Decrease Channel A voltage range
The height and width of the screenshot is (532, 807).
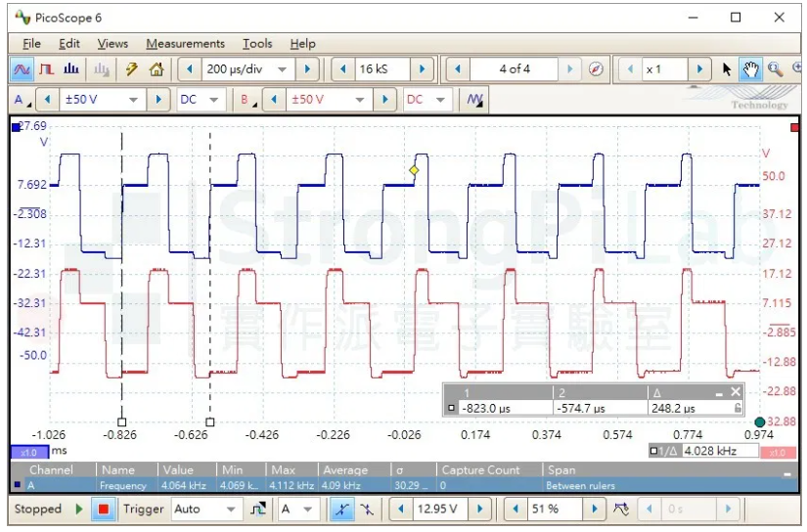(47, 100)
